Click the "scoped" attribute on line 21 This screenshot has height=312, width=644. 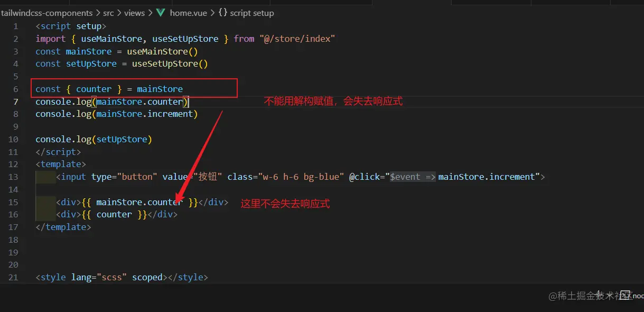[147, 277]
